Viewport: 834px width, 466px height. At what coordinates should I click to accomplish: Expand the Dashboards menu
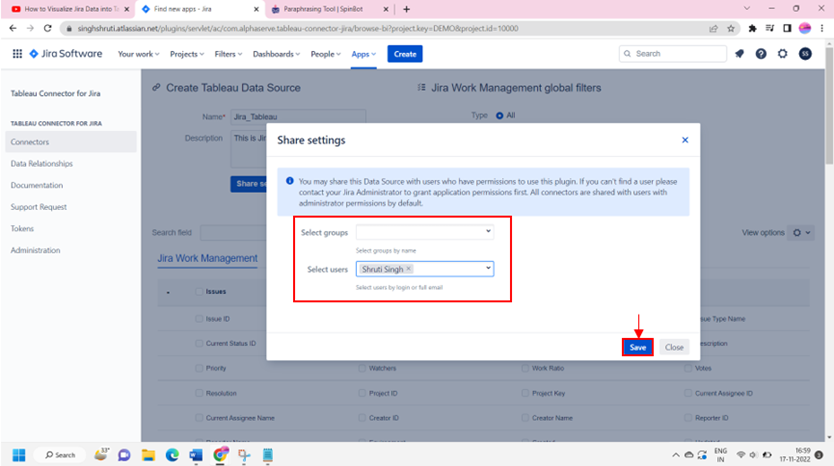click(276, 54)
